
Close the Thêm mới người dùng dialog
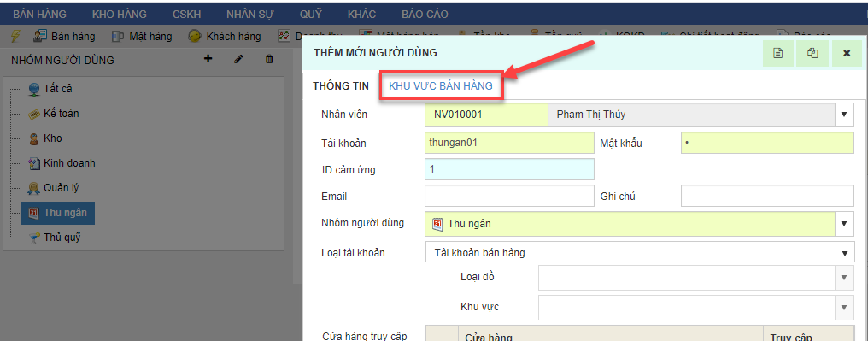[847, 53]
